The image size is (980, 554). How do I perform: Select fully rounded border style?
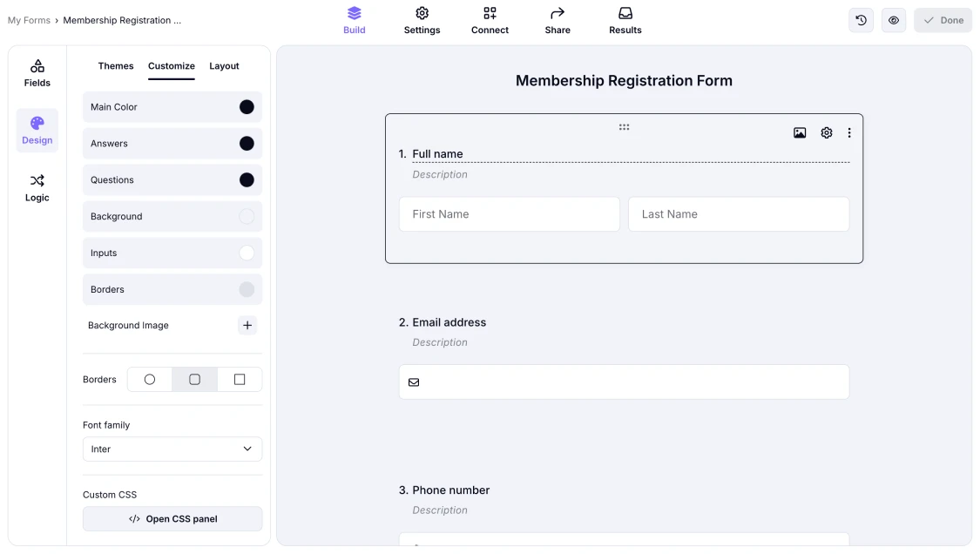[150, 380]
